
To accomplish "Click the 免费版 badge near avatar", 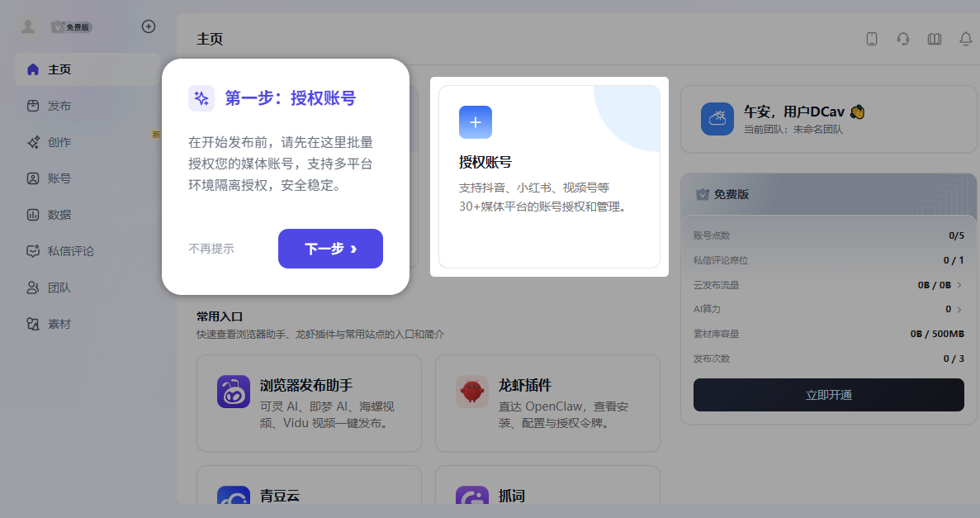I will coord(72,27).
